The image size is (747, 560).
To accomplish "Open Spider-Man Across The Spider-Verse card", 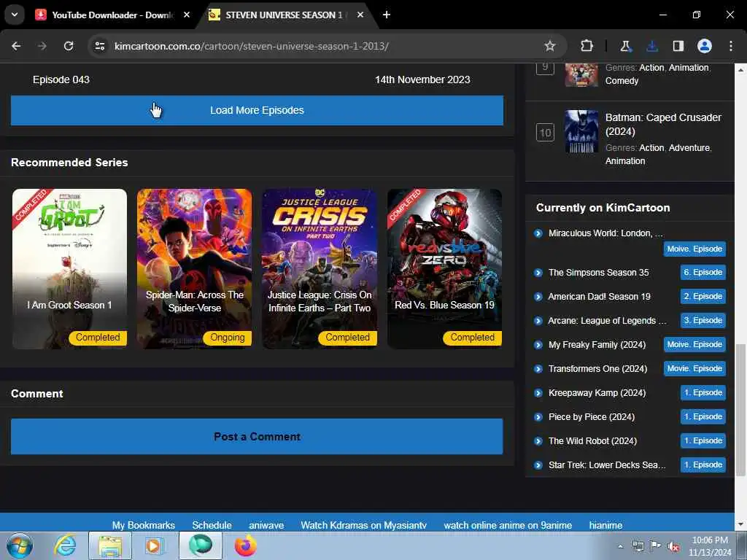I will click(194, 268).
